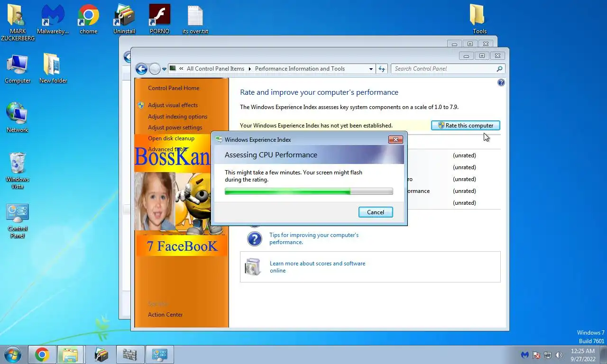Expand the breadcrumb chevron before All Control Panel Items
Viewport: 607px width, 364px height.
tap(181, 69)
